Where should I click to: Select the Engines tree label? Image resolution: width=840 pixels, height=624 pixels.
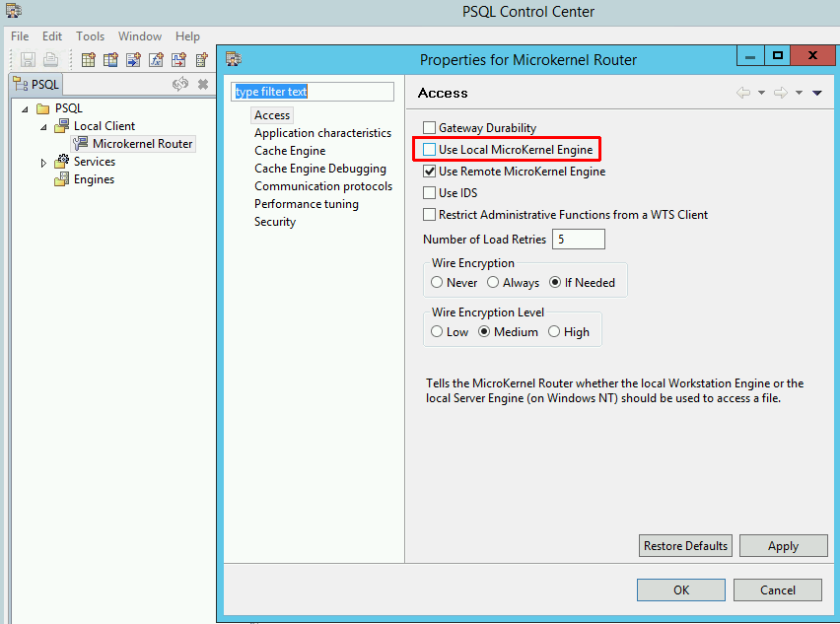tap(94, 179)
